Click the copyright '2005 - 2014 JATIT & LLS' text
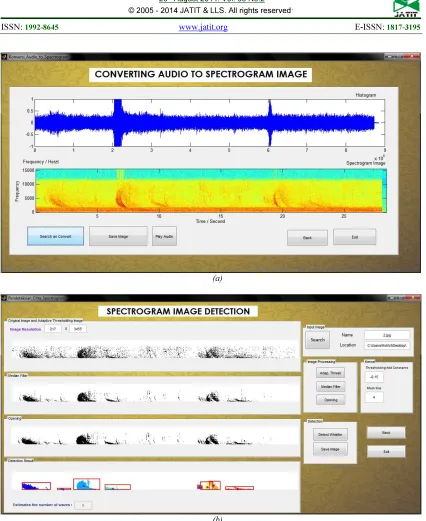Viewport: 426px width, 521px height. pyautogui.click(x=210, y=10)
